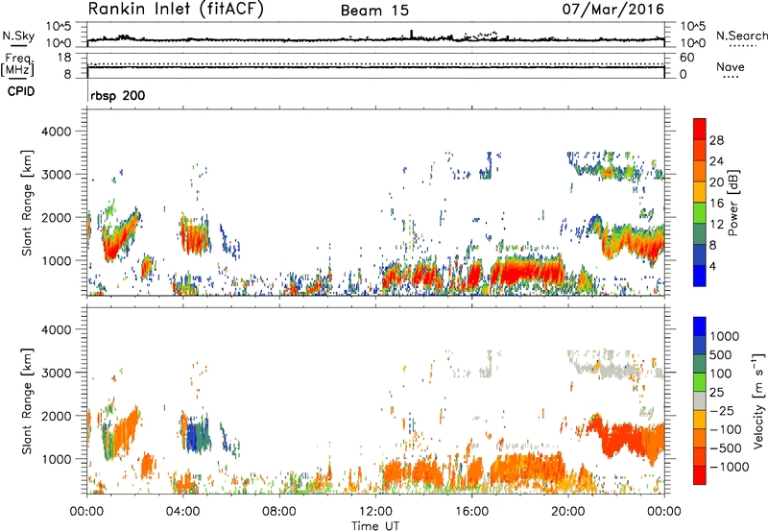Click the 'Nave' legend label
The width and height of the screenshot is (768, 532).
tap(731, 67)
